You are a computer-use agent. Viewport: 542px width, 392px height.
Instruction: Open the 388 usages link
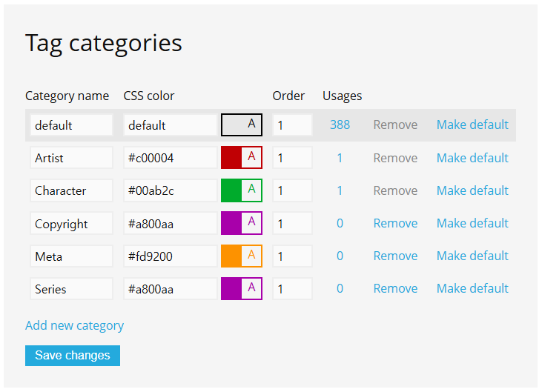click(340, 124)
